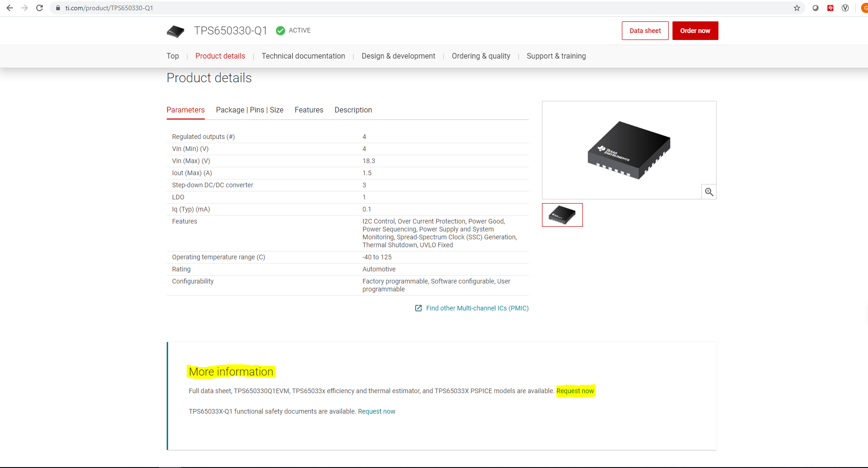
Task: Click the 'Iq (Typ) (mA)' parameter label
Action: coord(191,209)
